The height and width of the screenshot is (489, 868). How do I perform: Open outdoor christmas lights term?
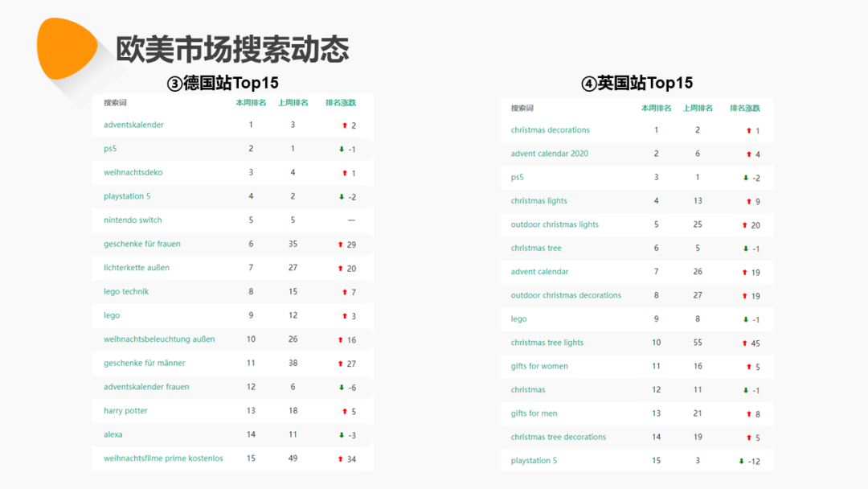(555, 224)
